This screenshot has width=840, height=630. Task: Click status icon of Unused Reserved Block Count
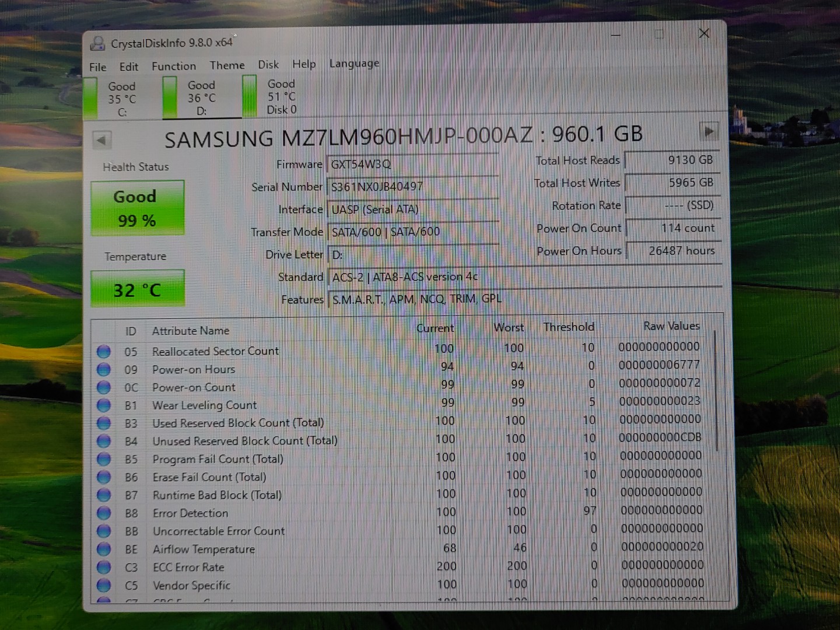coord(104,441)
